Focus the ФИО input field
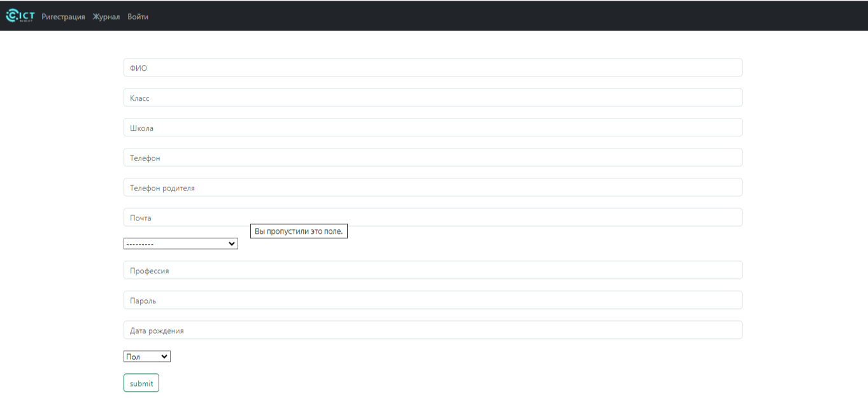Image resolution: width=868 pixels, height=416 pixels. click(433, 68)
